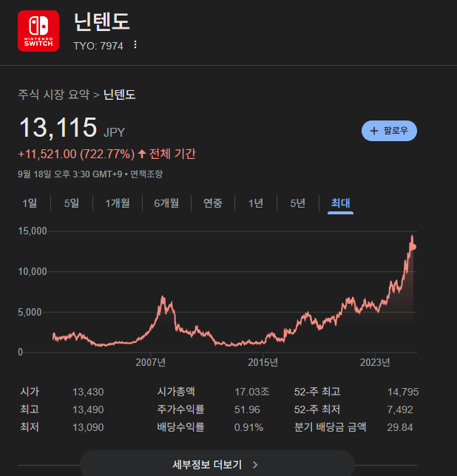Image resolution: width=457 pixels, height=476 pixels.
Task: Click the 시가총액 value 17.03조
Action: point(251,392)
